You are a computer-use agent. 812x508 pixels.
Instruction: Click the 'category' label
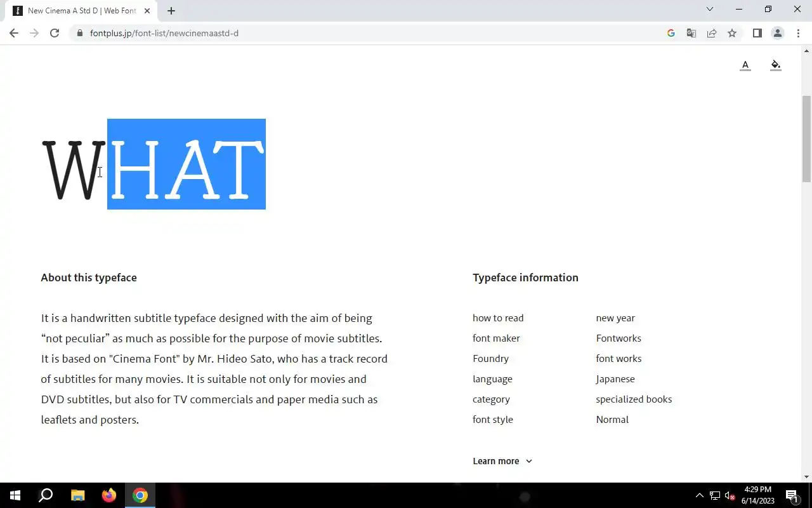click(x=491, y=399)
